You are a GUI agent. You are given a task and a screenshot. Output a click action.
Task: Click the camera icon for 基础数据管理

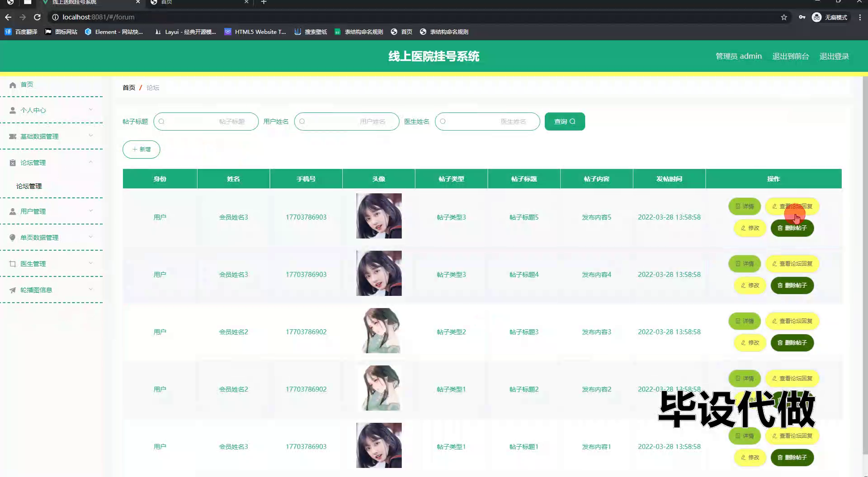click(x=13, y=136)
